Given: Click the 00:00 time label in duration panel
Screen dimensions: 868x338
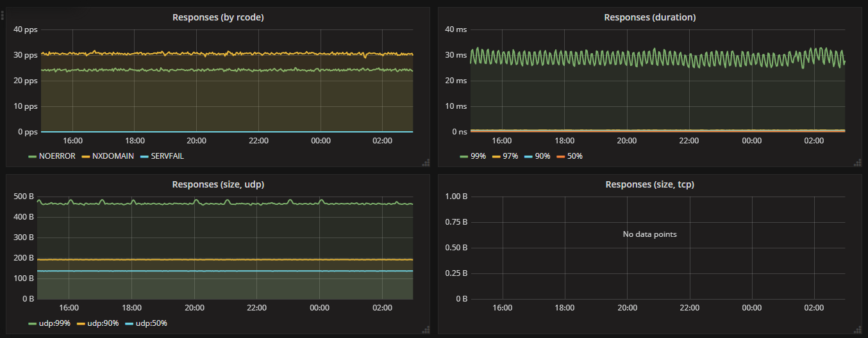Looking at the screenshot, I should coord(752,141).
